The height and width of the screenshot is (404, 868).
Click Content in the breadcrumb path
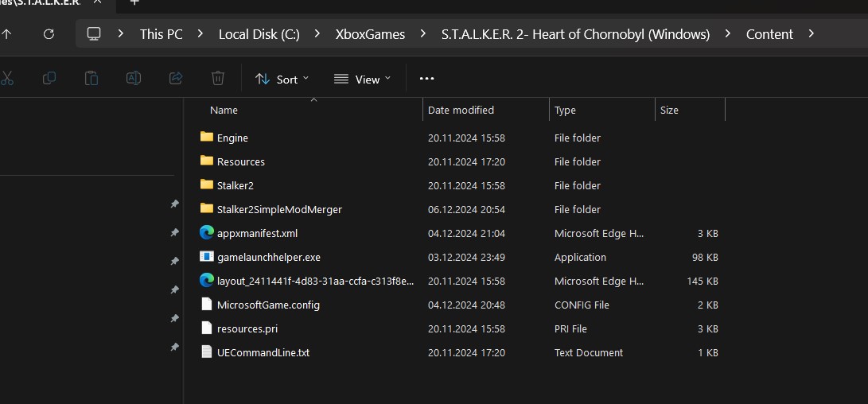pyautogui.click(x=769, y=34)
